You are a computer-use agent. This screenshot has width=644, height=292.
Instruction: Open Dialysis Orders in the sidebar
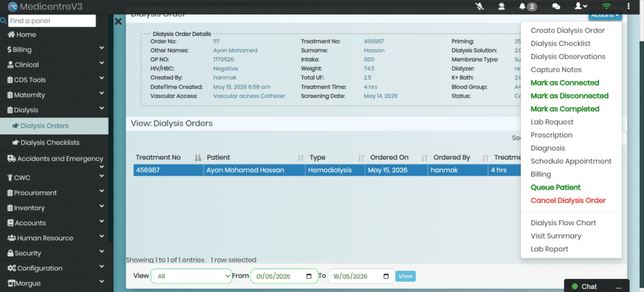(x=54, y=126)
